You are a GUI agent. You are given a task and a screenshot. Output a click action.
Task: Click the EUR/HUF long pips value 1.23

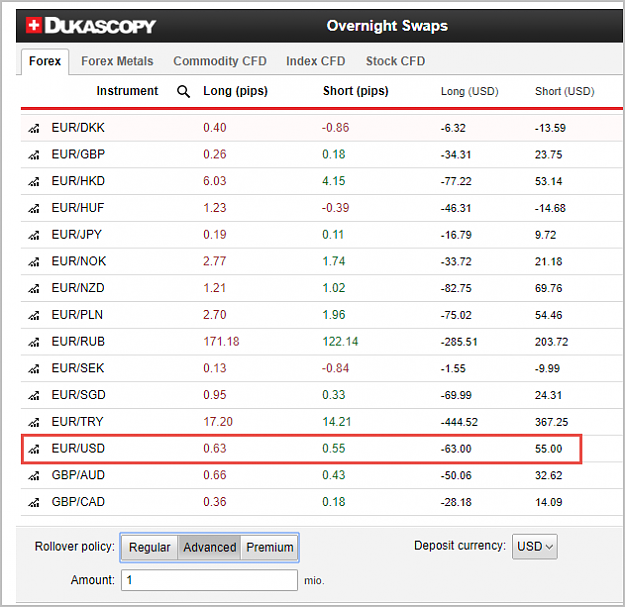point(215,208)
